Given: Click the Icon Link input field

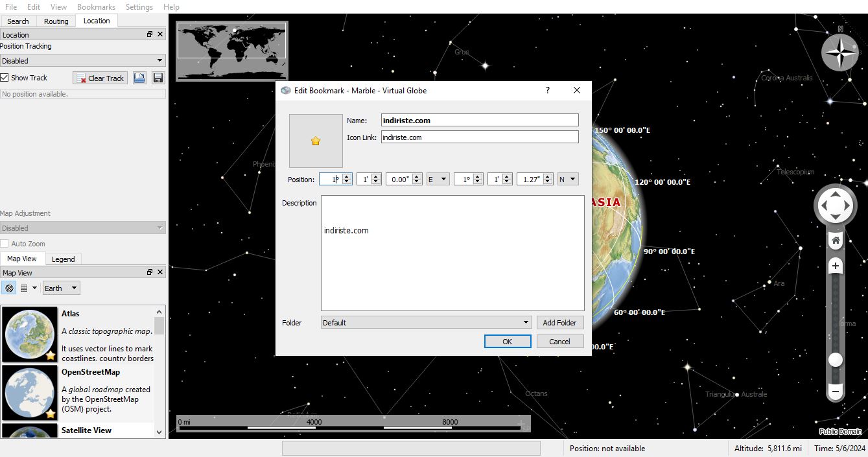Looking at the screenshot, I should pos(479,137).
